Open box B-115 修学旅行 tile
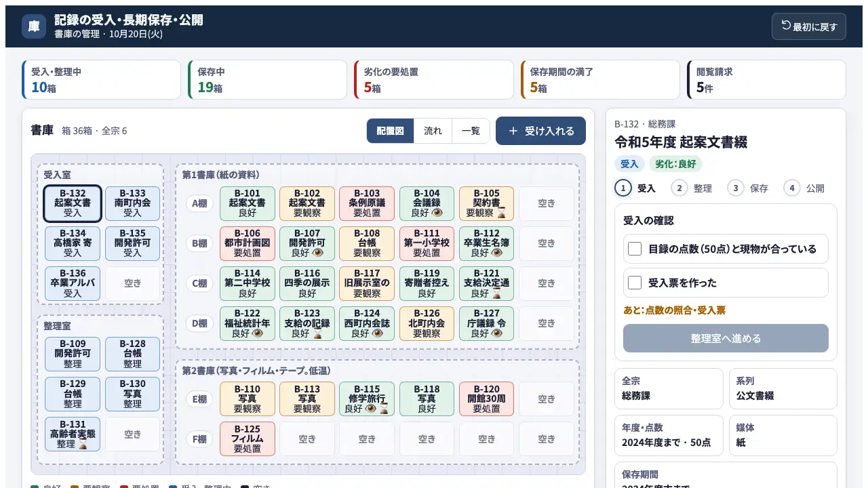Screen dimensions: 868x488 coord(367,399)
